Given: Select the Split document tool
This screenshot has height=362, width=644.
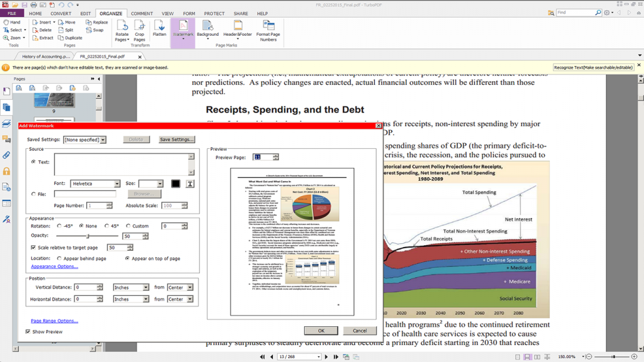Looking at the screenshot, I should click(65, 30).
